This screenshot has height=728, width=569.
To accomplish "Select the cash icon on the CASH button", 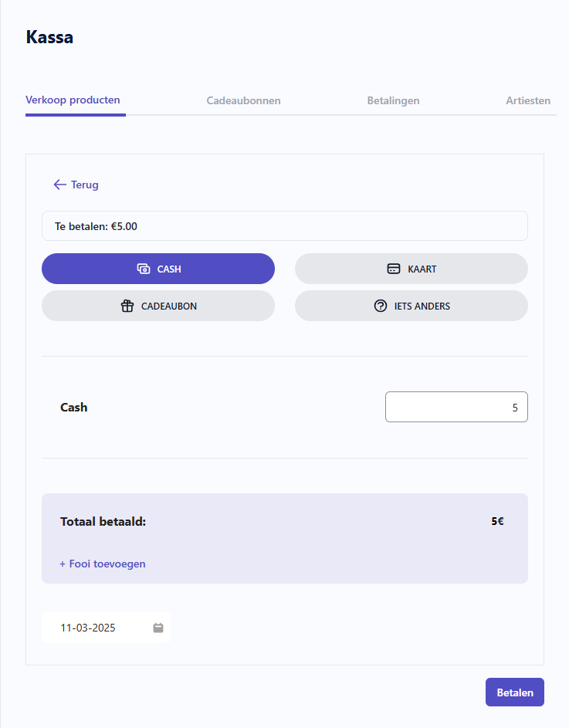I will click(x=142, y=269).
